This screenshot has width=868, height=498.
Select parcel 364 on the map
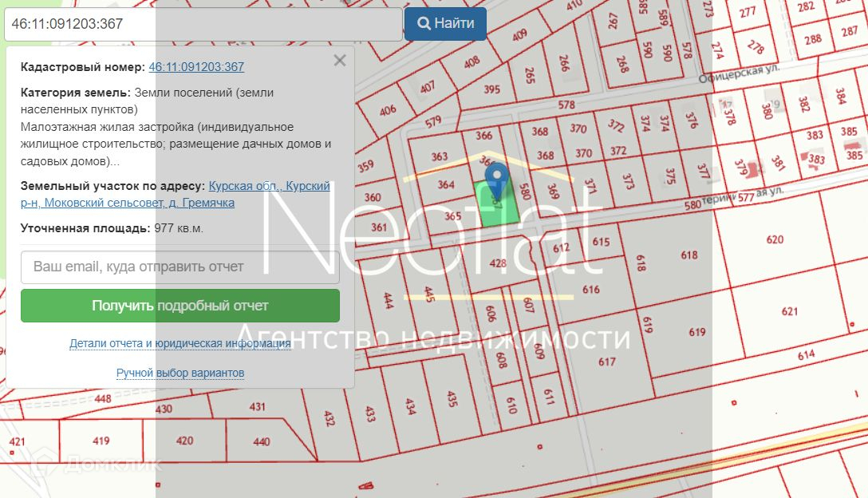pyautogui.click(x=446, y=184)
